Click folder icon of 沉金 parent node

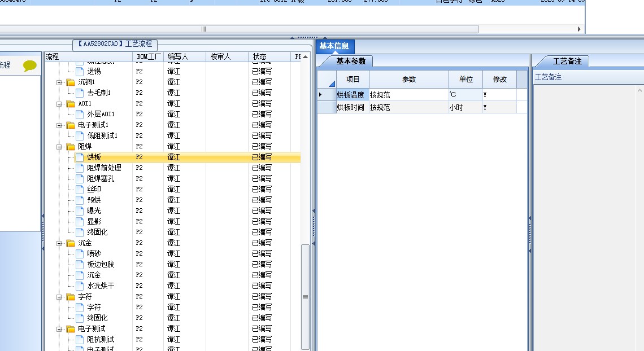pyautogui.click(x=71, y=243)
